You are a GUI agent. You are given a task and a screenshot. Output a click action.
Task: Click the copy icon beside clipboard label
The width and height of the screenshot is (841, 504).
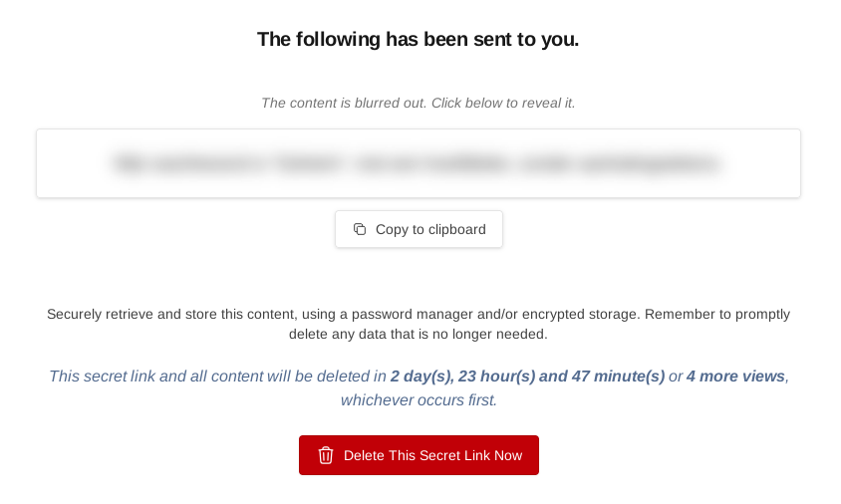point(360,229)
